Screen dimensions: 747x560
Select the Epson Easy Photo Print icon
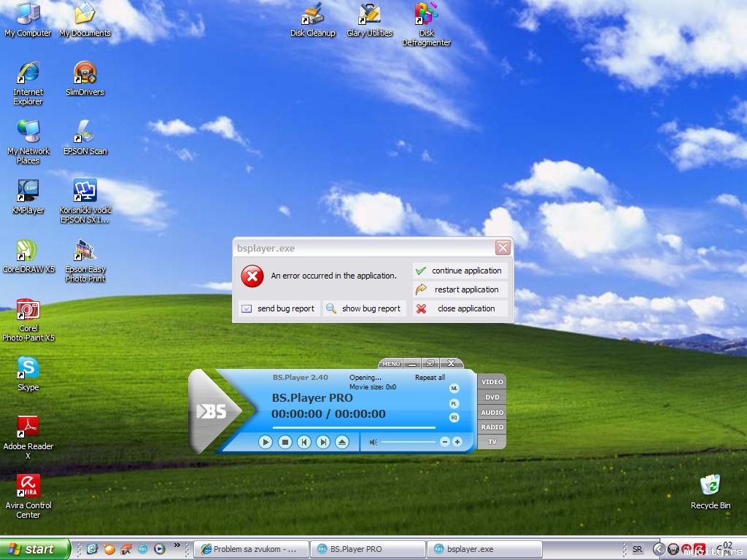click(x=85, y=261)
